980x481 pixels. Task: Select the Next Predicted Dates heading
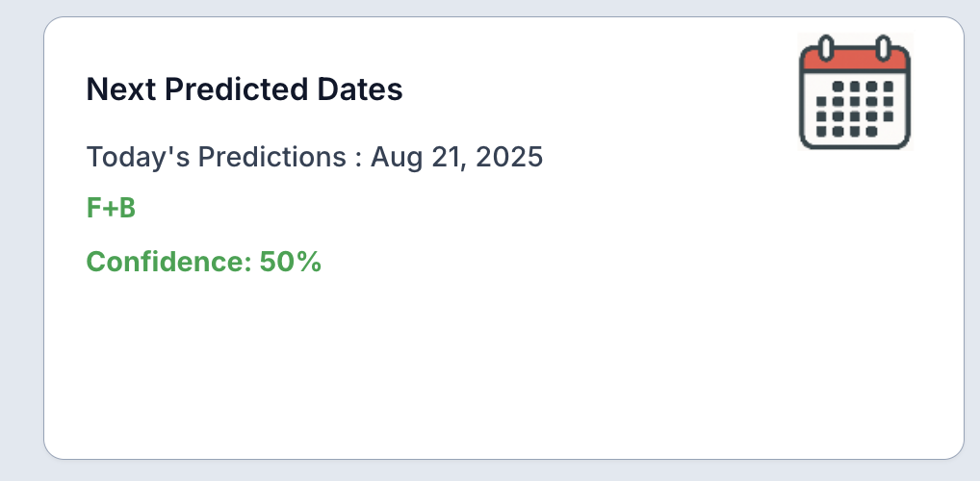click(245, 89)
